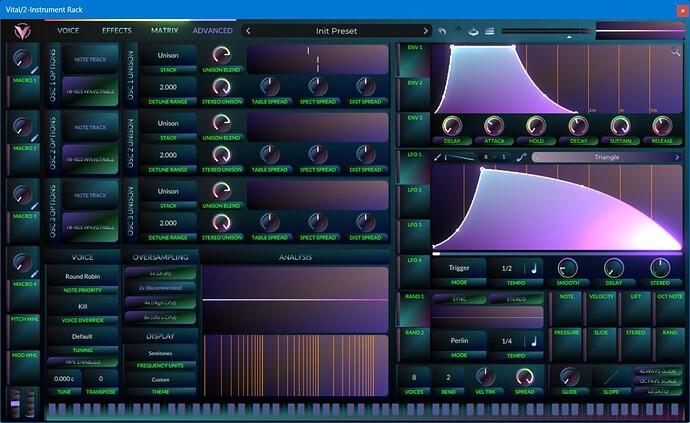Open the hamburger menu icon

point(489,31)
